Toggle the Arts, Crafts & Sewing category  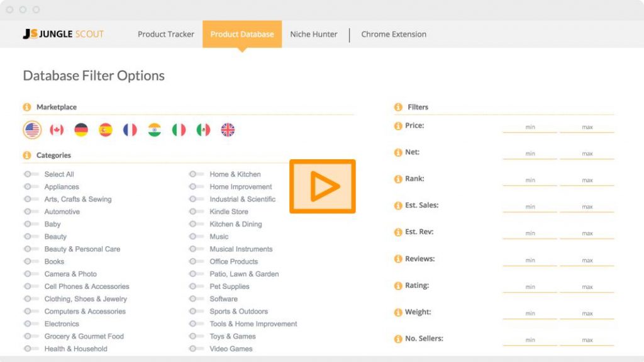pyautogui.click(x=31, y=199)
